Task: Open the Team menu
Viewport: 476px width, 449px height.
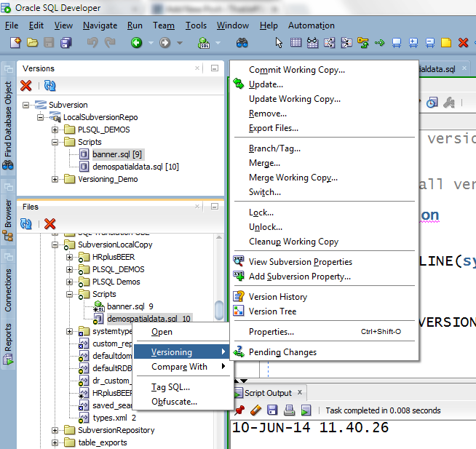Action: point(164,25)
